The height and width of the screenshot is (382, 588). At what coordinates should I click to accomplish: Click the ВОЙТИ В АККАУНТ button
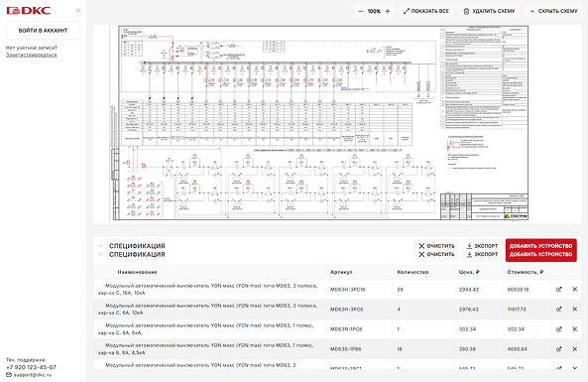pyautogui.click(x=43, y=31)
